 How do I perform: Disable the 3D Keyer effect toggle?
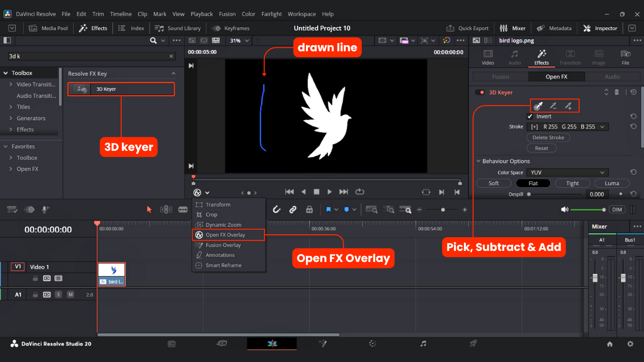click(x=480, y=93)
